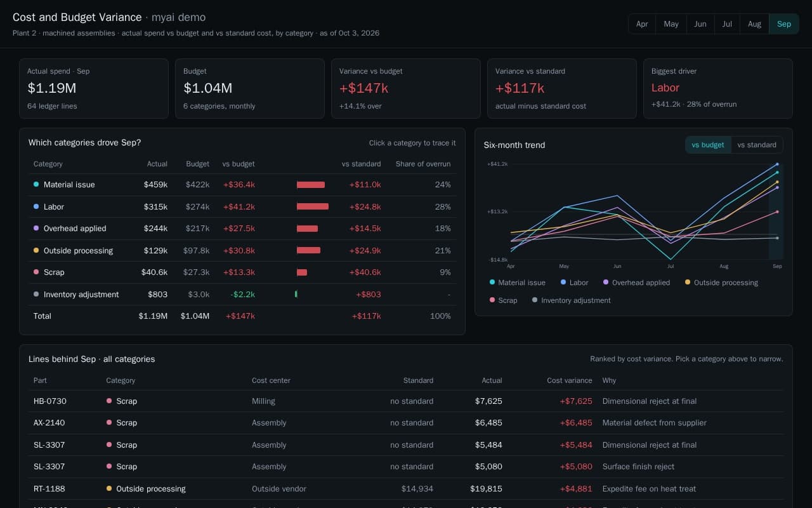
Task: Click the $19,815 actual value
Action: [486, 489]
